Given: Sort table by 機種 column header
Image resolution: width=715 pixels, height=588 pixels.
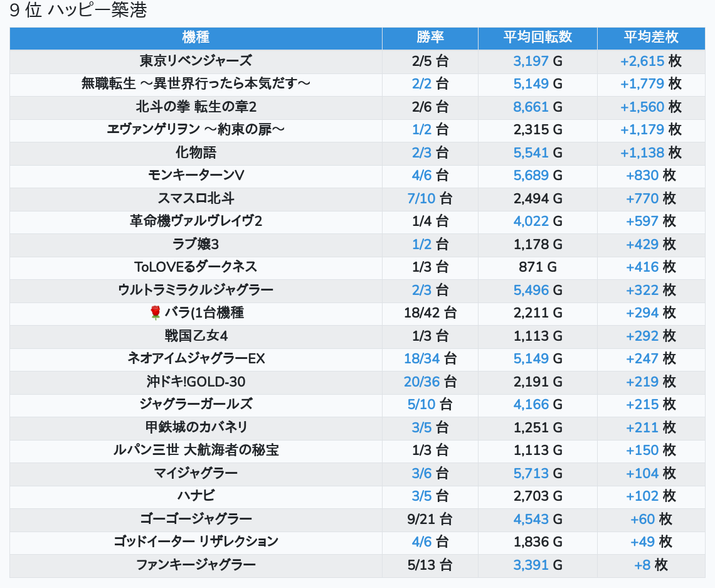Looking at the screenshot, I should (x=196, y=38).
